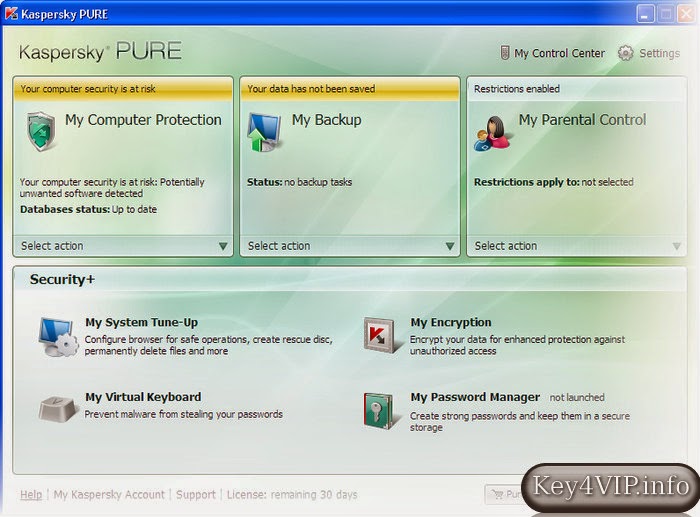This screenshot has width=700, height=517.
Task: Click 'Databases status: Up to date' text
Action: (88, 209)
